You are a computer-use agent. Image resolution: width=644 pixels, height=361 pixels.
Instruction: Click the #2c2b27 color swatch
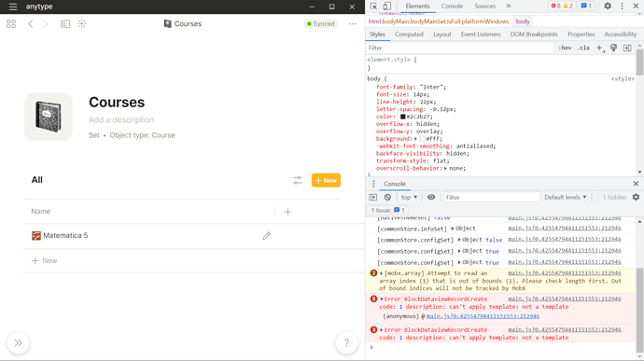pos(403,117)
